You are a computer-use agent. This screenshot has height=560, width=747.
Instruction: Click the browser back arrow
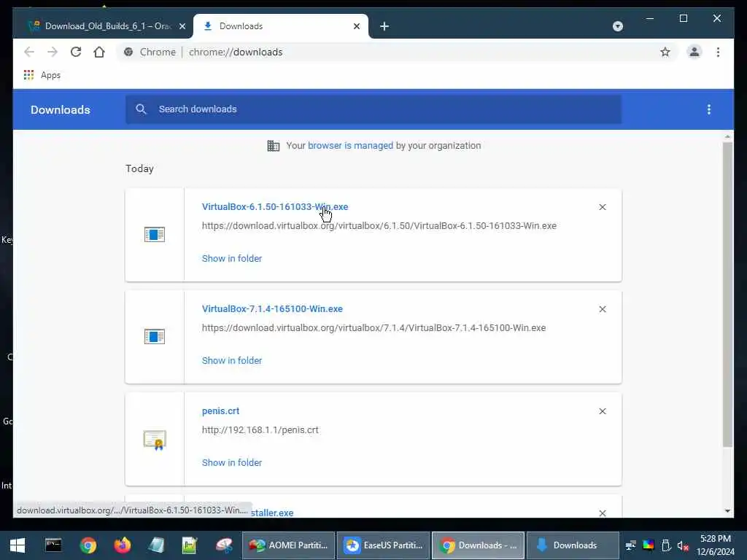[29, 52]
